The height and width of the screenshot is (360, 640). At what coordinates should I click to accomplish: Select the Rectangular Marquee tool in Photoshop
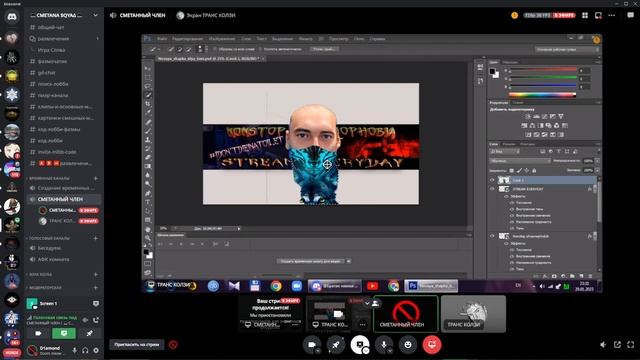point(148,77)
